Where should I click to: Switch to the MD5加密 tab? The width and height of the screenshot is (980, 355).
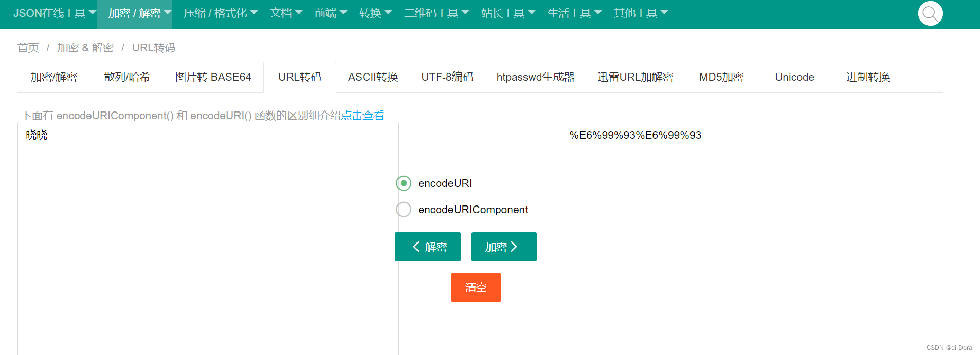point(721,77)
